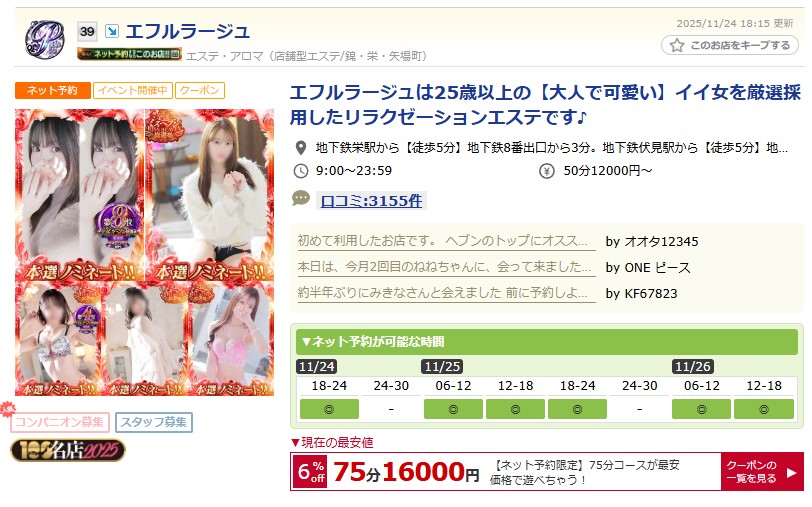Select 11/24 18-24 available reservation slot

329,409
